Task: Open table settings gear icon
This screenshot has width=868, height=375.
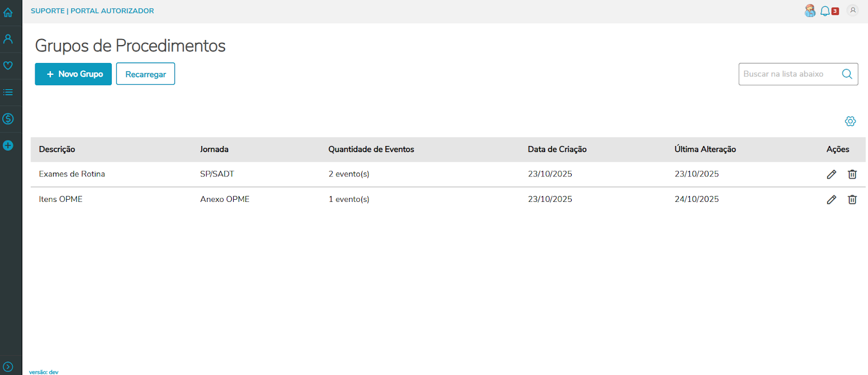Action: click(x=850, y=121)
